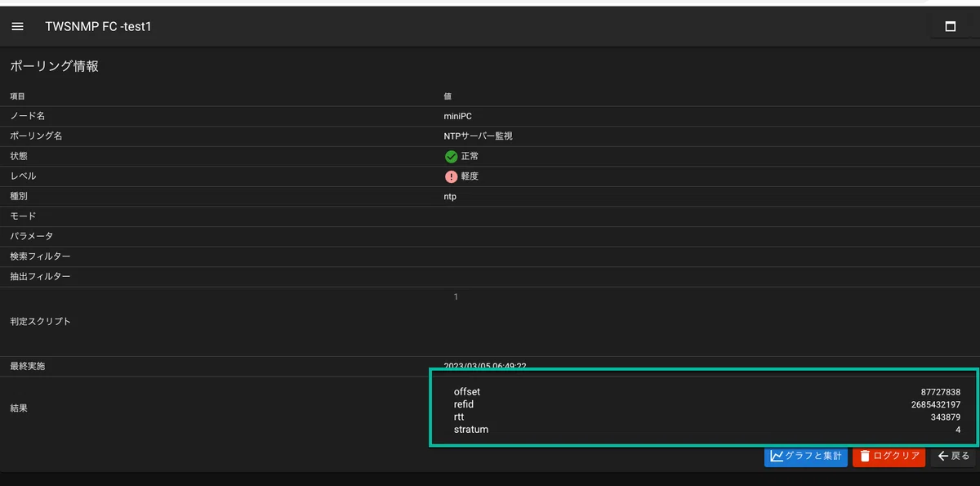Select the 正常 status text
The width and height of the screenshot is (980, 486).
[x=470, y=156]
